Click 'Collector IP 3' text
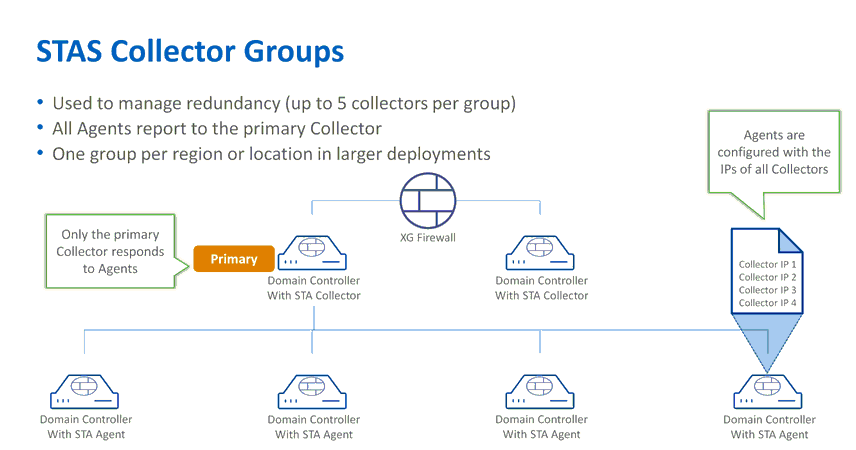The height and width of the screenshot is (450, 856). coord(767,290)
